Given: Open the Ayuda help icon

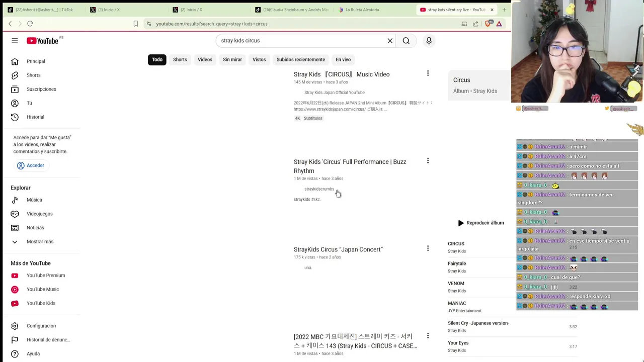Looking at the screenshot, I should coord(15,354).
